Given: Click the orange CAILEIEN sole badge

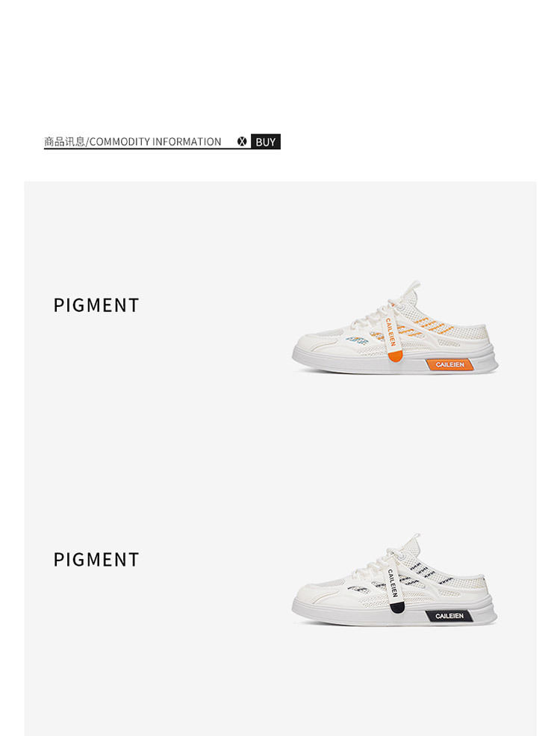Looking at the screenshot, I should tap(449, 364).
